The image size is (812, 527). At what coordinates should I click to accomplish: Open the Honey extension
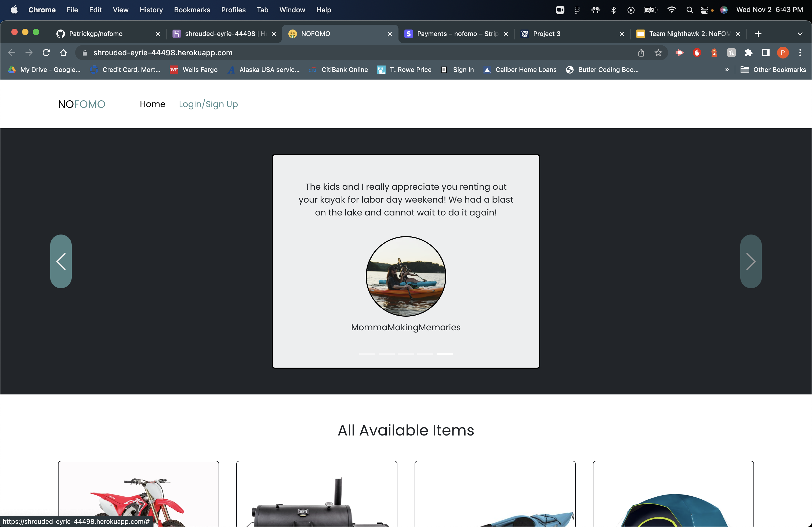(x=731, y=53)
